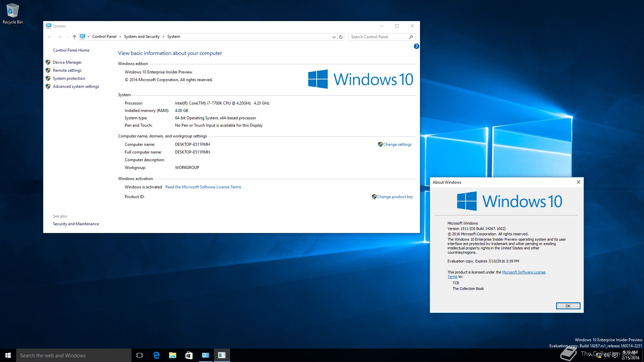Image resolution: width=644 pixels, height=362 pixels.
Task: Click shield icon beside Device Manager
Action: 48,62
